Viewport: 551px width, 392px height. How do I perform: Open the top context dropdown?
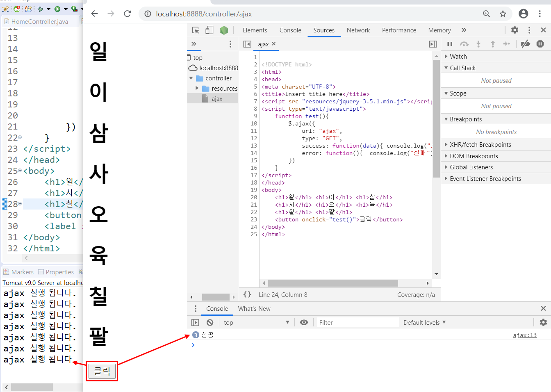click(257, 323)
